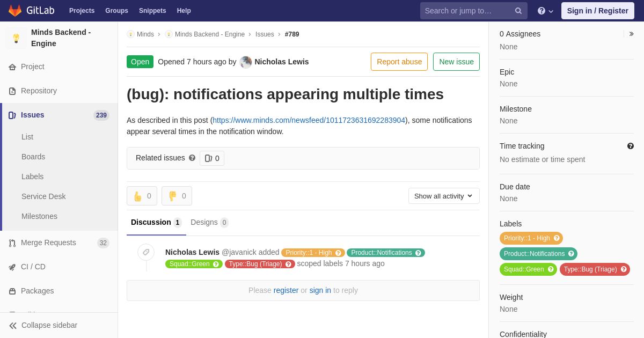Click the Issues count badge 239
The height and width of the screenshot is (338, 644).
tap(101, 115)
